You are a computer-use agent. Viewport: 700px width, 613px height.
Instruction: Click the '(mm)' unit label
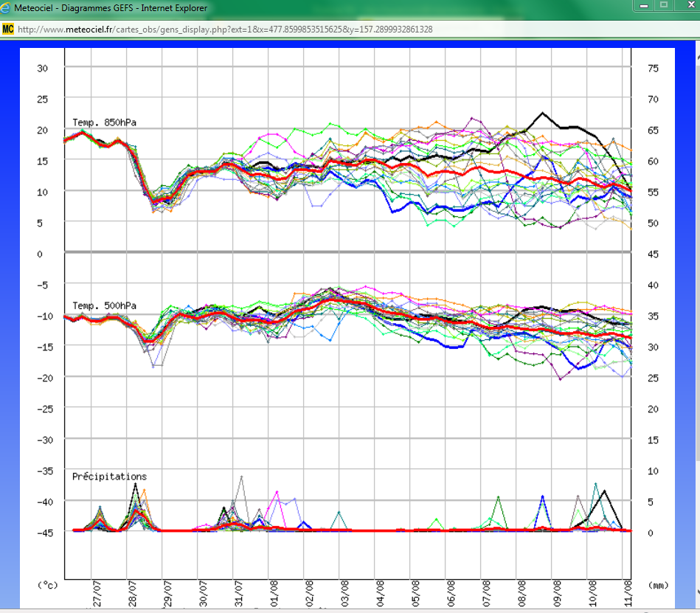point(658,585)
